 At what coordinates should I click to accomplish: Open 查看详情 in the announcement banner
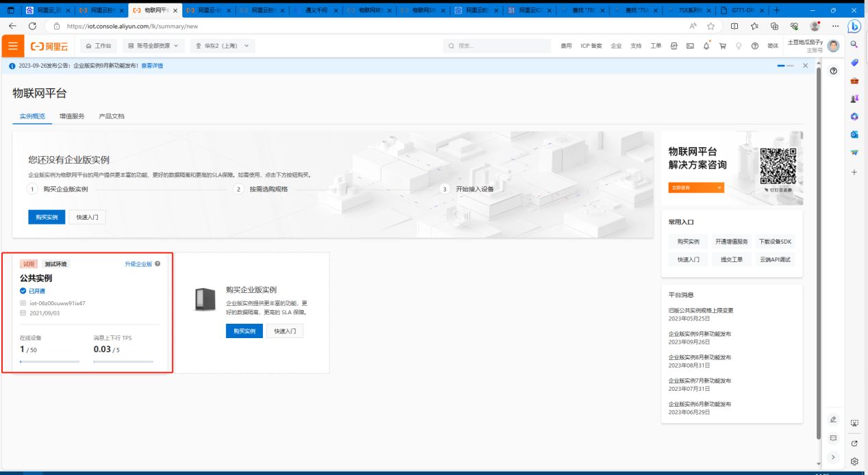[x=152, y=66]
